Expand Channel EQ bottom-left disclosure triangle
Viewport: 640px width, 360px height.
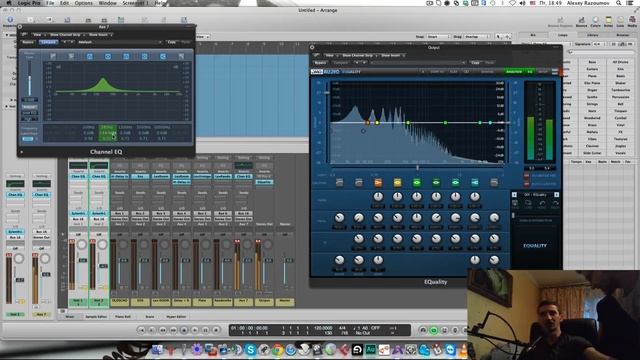coord(22,152)
